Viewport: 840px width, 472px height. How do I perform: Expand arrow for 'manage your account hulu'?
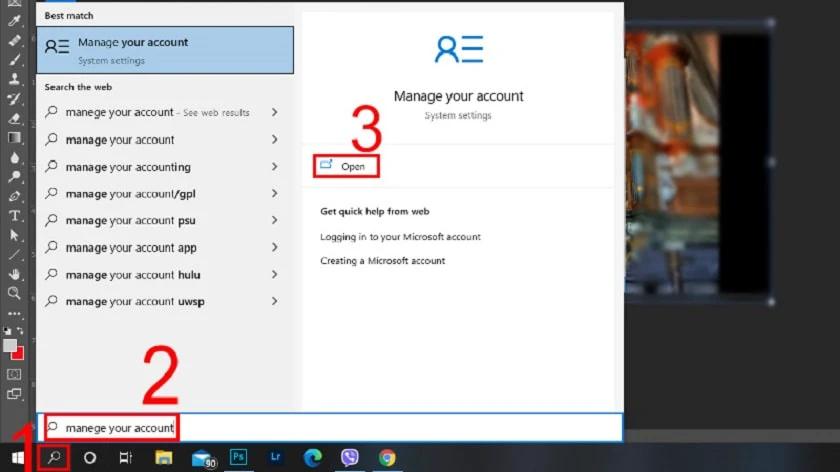click(x=274, y=274)
